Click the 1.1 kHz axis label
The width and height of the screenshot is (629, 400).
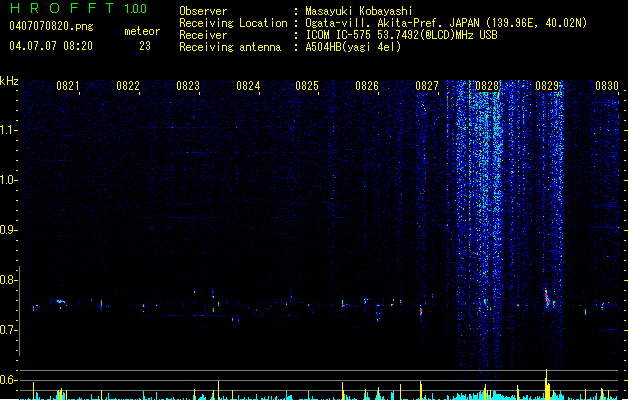[8, 130]
